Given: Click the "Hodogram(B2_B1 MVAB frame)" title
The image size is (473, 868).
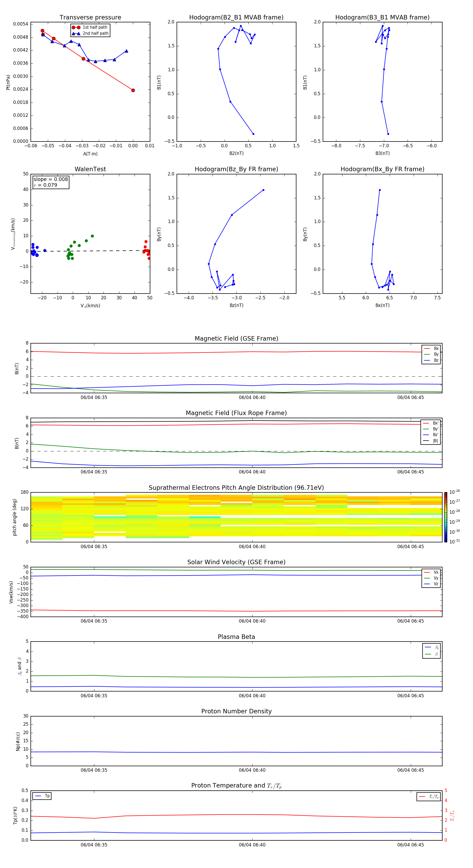Looking at the screenshot, I should click(236, 17).
